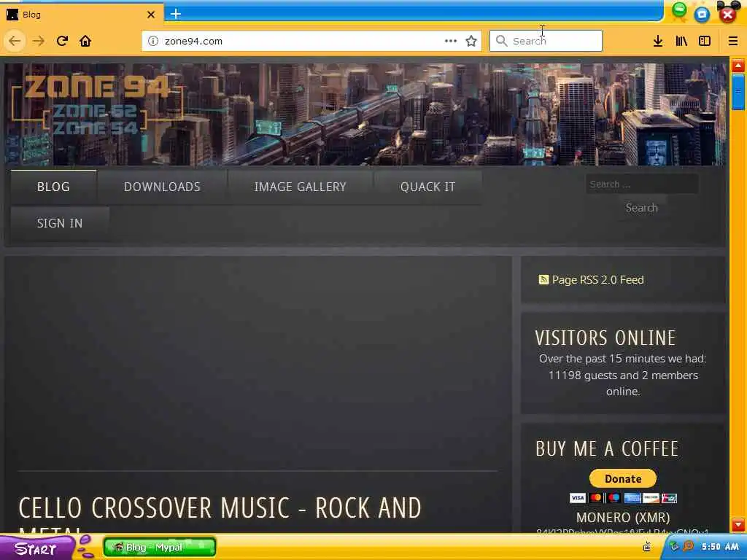The width and height of the screenshot is (747, 560).
Task: Open the downloads panel arrow
Action: 658,41
